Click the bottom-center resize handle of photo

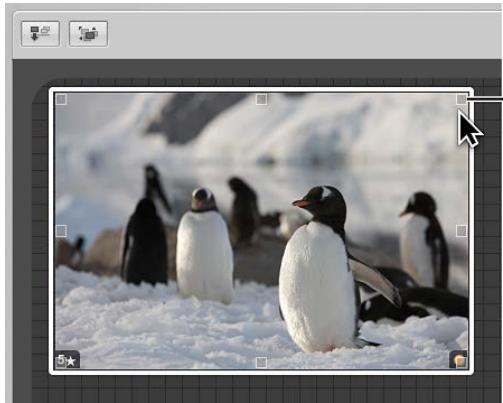coord(261,362)
